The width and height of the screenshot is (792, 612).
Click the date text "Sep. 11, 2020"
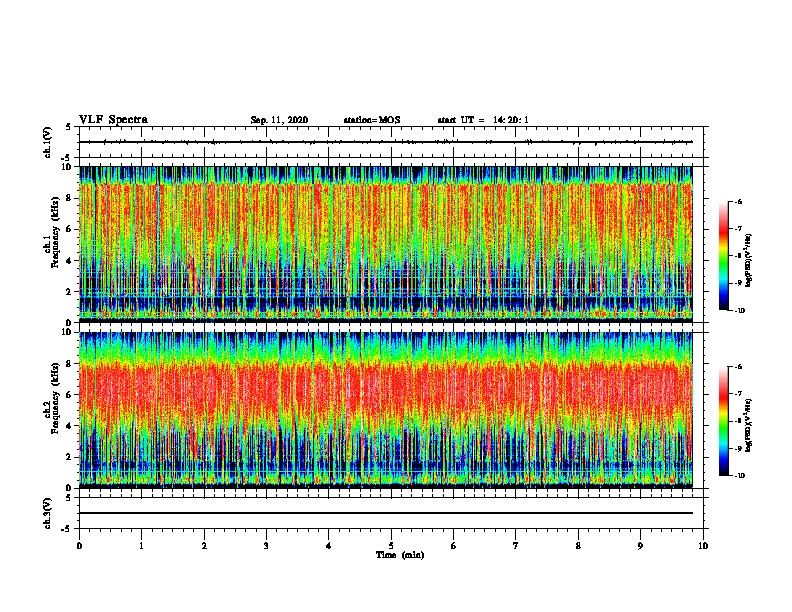[279, 120]
